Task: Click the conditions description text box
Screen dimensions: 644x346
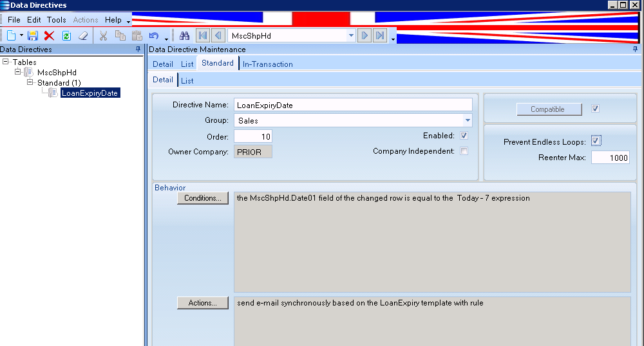Action: 433,242
